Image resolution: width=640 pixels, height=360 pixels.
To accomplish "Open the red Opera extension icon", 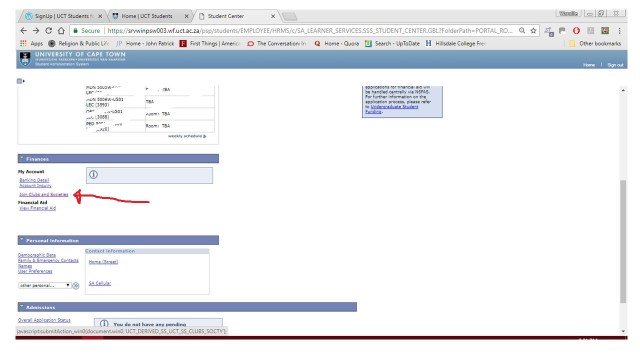I will point(576,31).
